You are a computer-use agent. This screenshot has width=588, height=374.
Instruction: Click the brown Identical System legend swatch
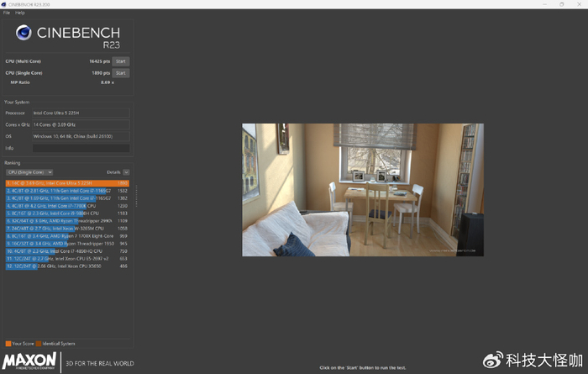coord(39,344)
